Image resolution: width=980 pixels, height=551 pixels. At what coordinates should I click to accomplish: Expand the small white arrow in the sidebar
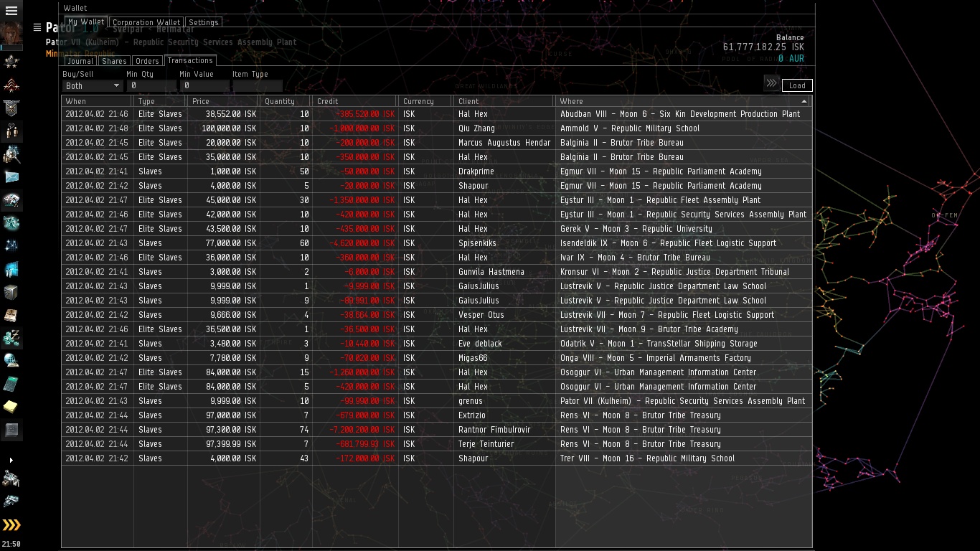click(x=11, y=460)
